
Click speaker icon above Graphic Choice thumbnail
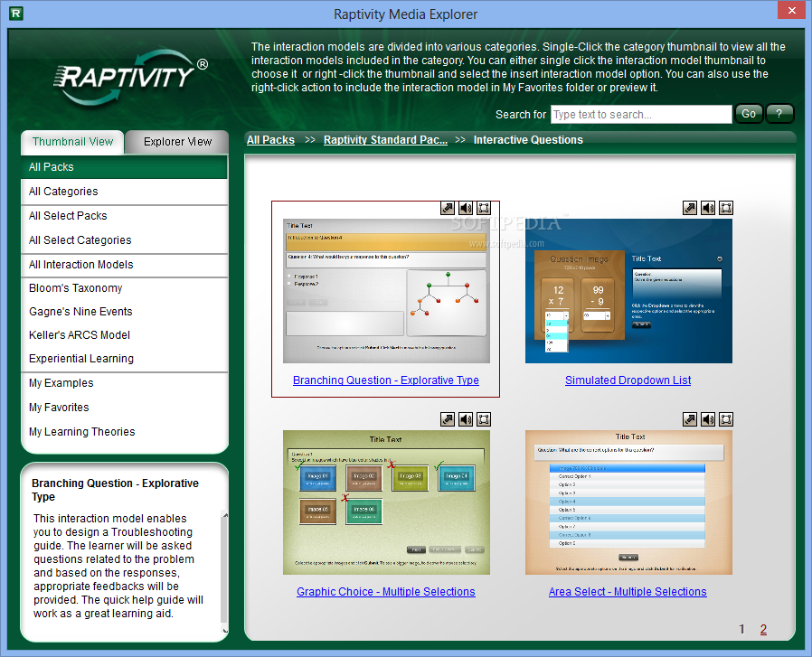click(466, 419)
